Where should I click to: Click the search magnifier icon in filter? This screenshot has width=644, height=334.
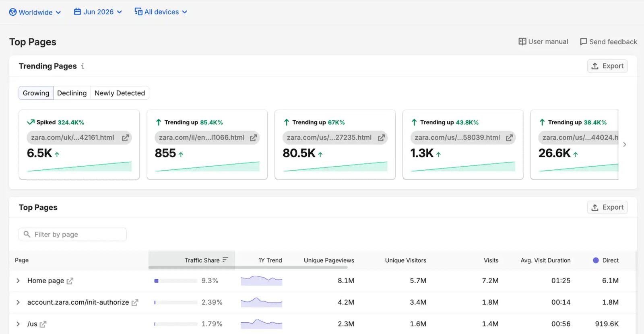(x=27, y=234)
